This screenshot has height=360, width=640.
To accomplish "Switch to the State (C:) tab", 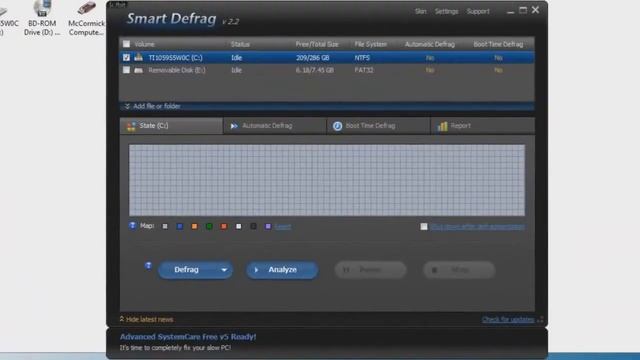I will 171,126.
